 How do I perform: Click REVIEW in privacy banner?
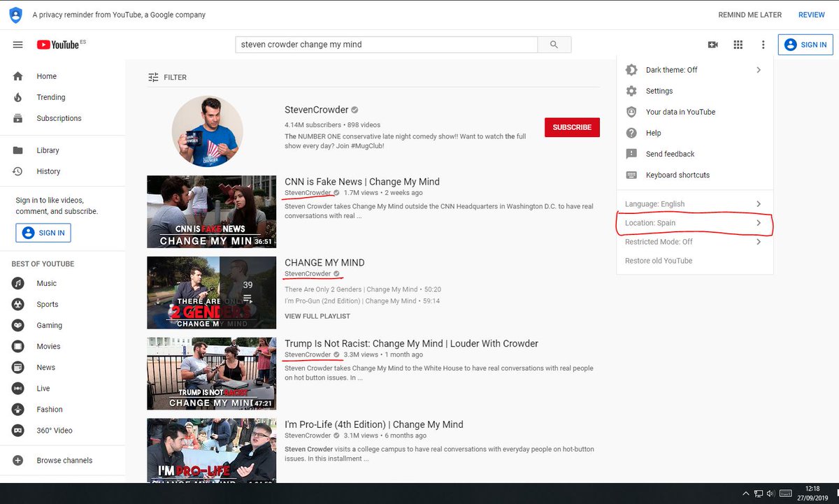click(x=812, y=15)
